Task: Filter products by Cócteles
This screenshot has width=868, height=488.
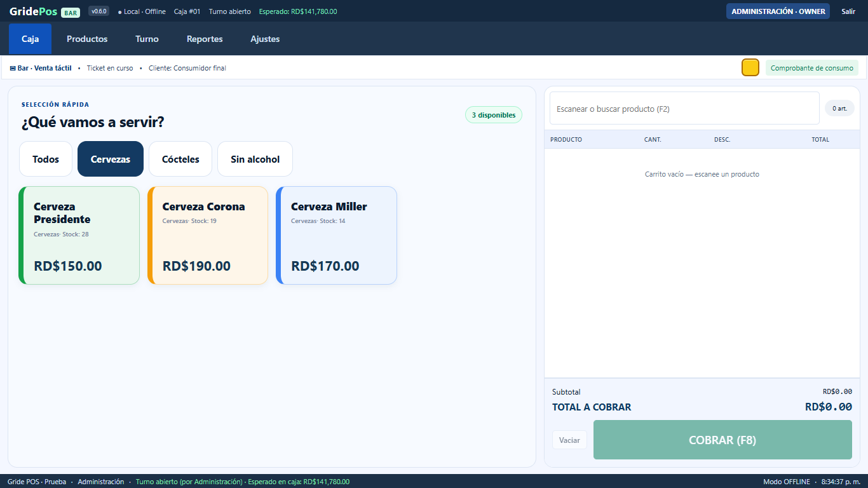Action: tap(180, 159)
